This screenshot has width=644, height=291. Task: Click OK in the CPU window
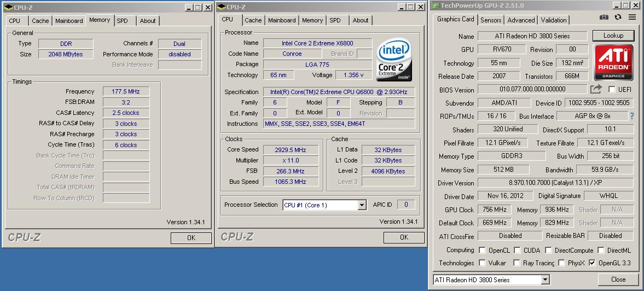point(404,237)
